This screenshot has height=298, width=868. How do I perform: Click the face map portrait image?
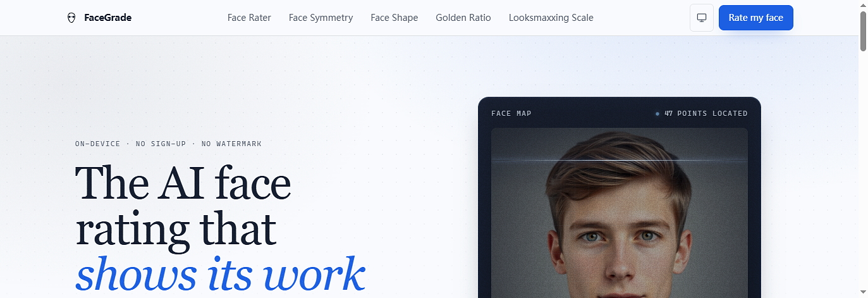(x=620, y=213)
